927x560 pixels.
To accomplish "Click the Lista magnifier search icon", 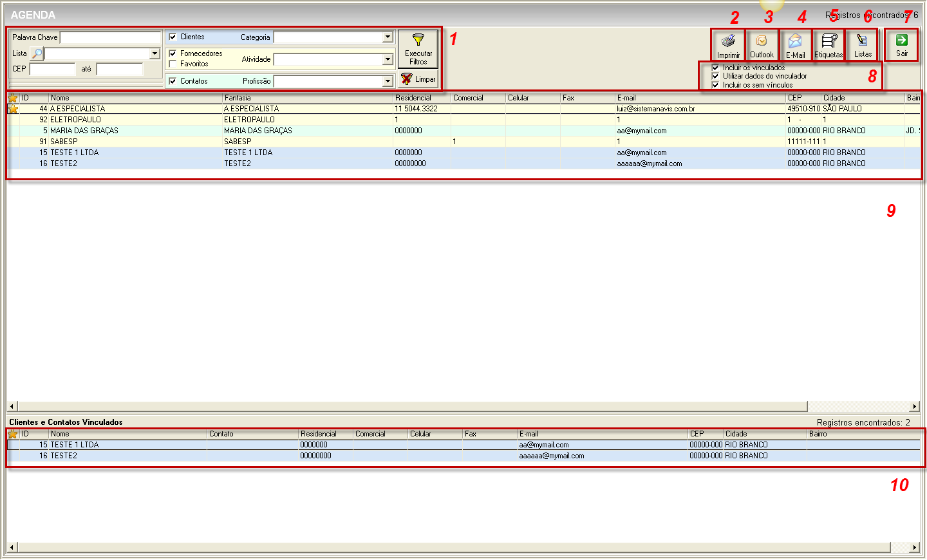I will (x=37, y=53).
